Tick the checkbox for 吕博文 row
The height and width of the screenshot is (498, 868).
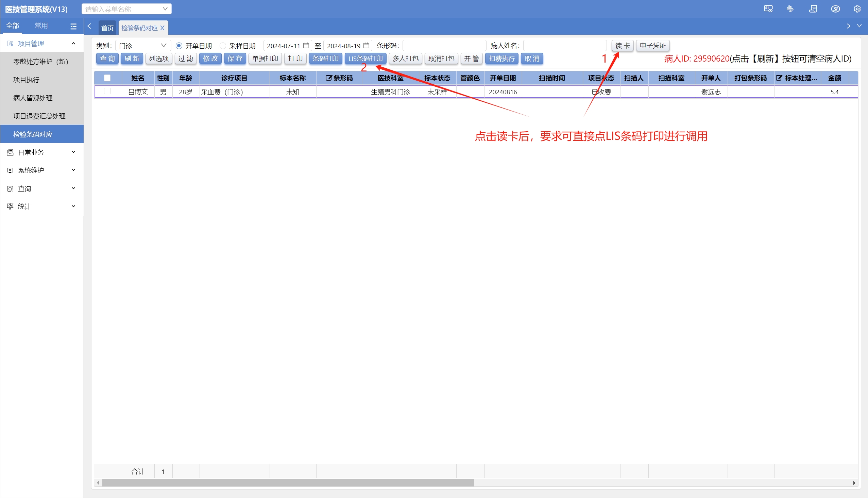click(107, 91)
